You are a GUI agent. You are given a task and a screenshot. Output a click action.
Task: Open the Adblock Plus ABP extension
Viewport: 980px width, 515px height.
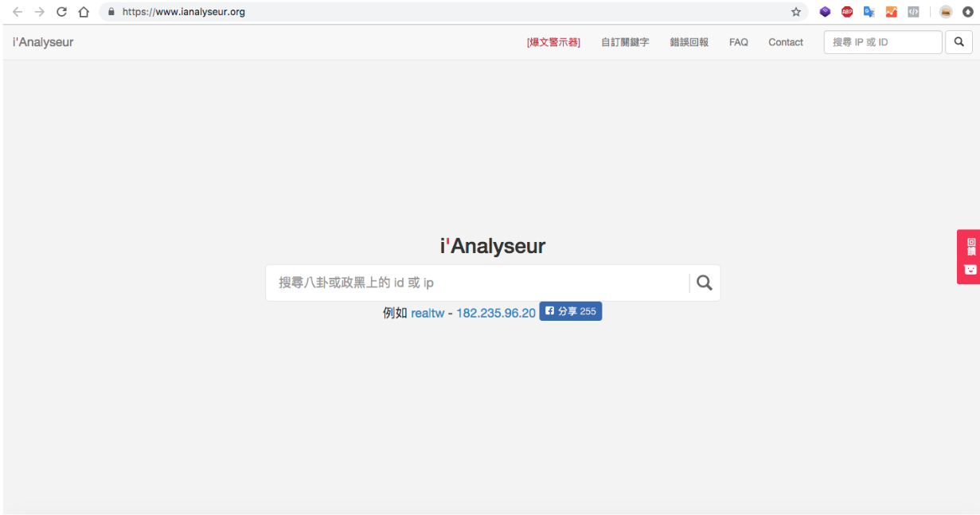click(847, 12)
